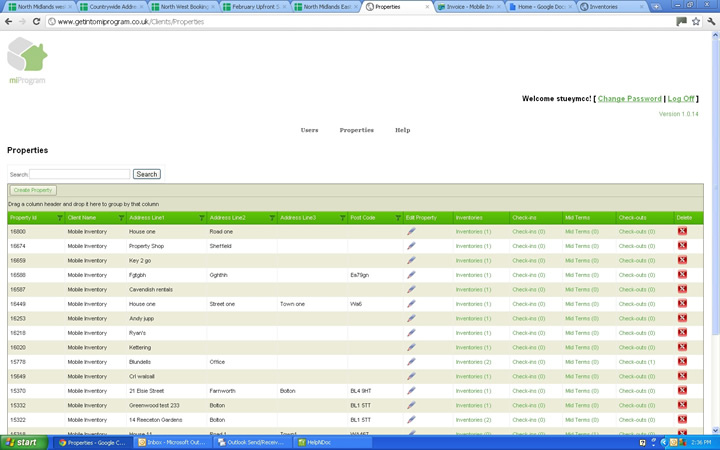
Task: Open Address Line1 column filter
Action: pyautogui.click(x=201, y=218)
